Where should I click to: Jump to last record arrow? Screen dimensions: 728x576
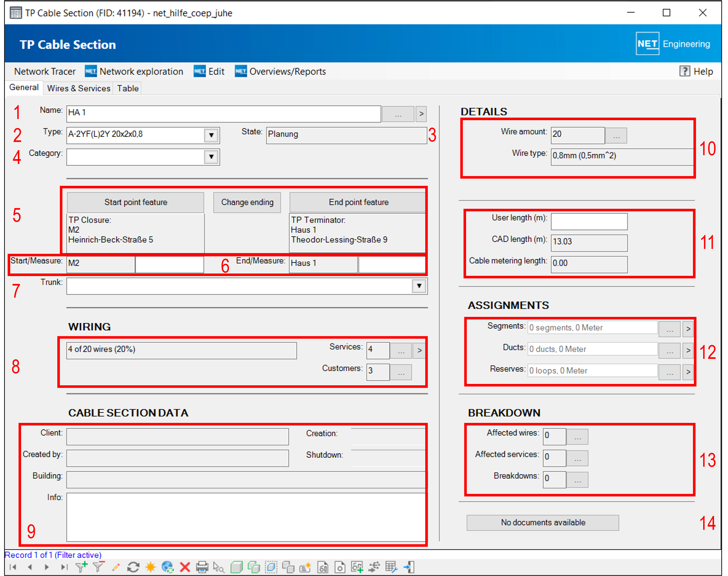pos(64,567)
